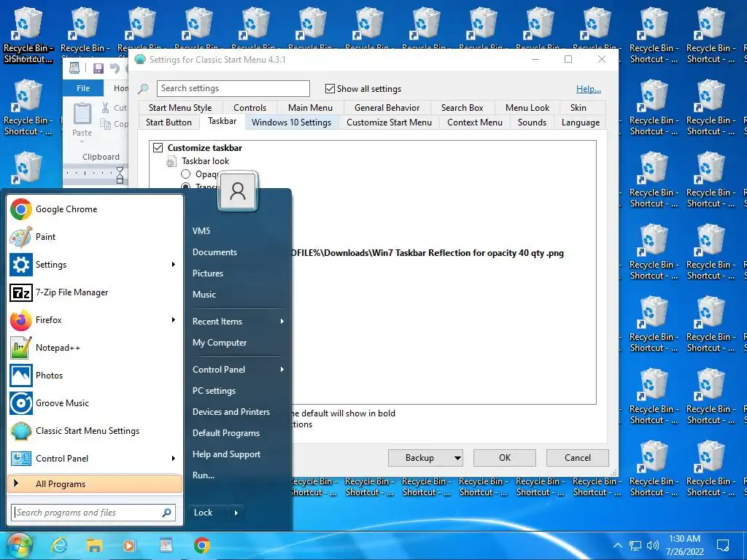747x560 pixels.
Task: Switch to the Sounds tab
Action: 532,122
